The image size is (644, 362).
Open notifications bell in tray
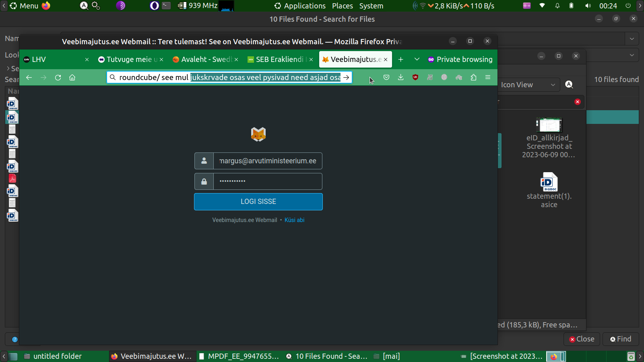[x=557, y=6]
